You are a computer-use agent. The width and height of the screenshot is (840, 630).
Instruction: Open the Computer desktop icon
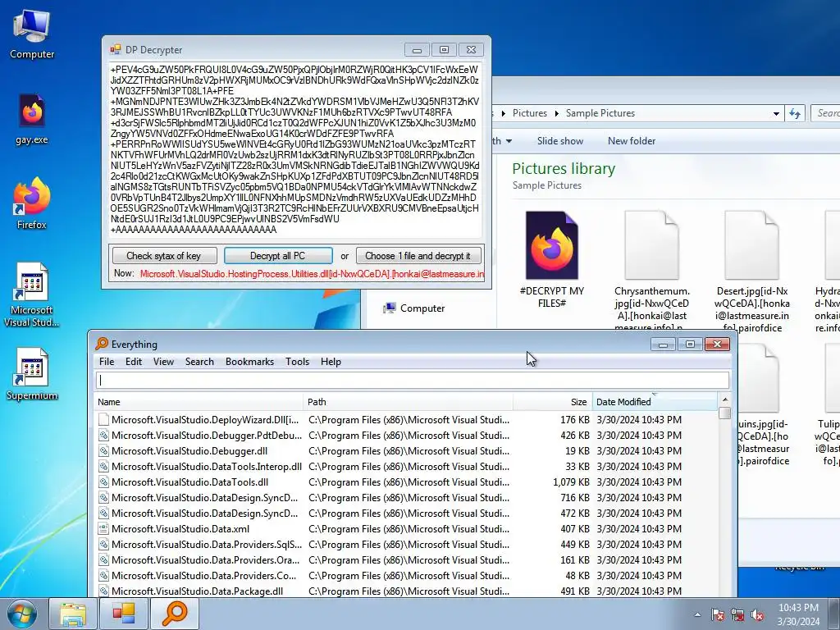[x=32, y=33]
